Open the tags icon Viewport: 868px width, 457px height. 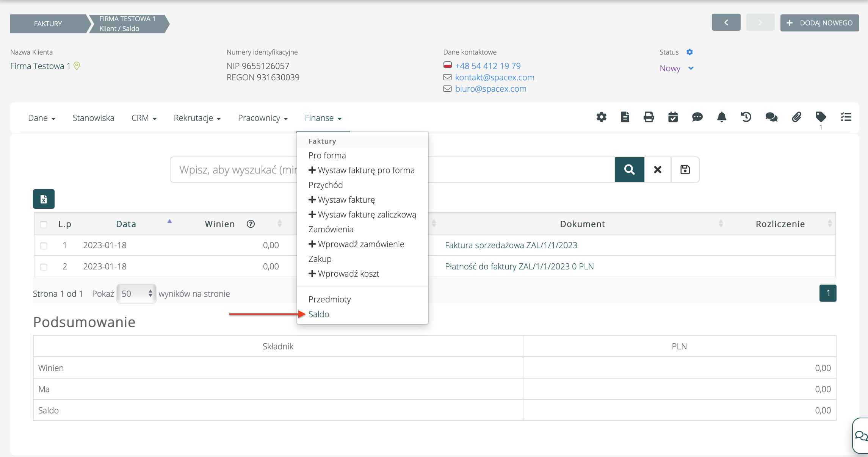pos(821,117)
